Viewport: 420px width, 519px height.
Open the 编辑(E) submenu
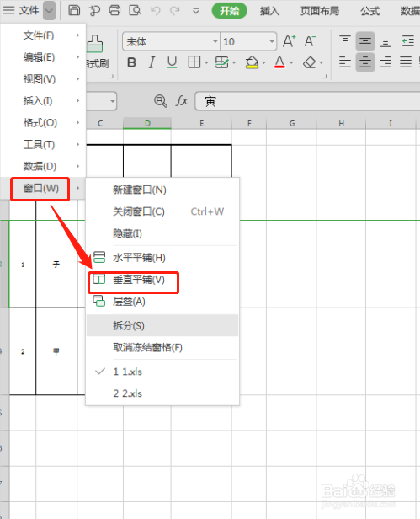pos(43,57)
